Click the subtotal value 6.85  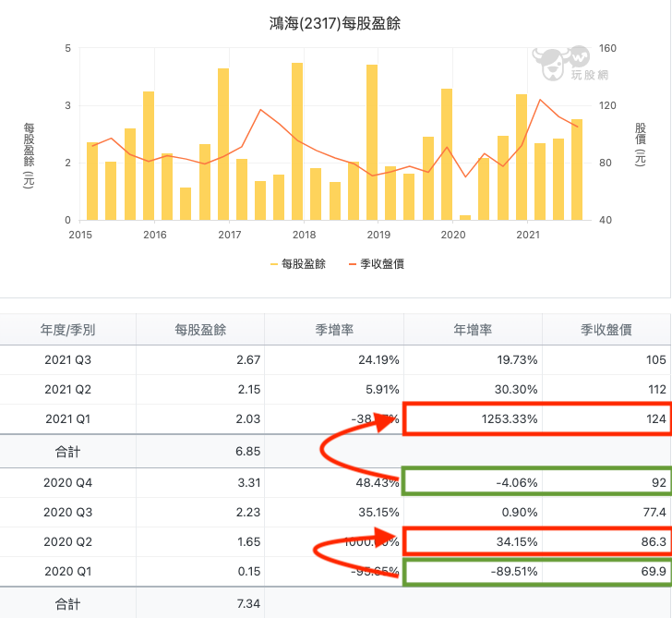click(x=248, y=452)
